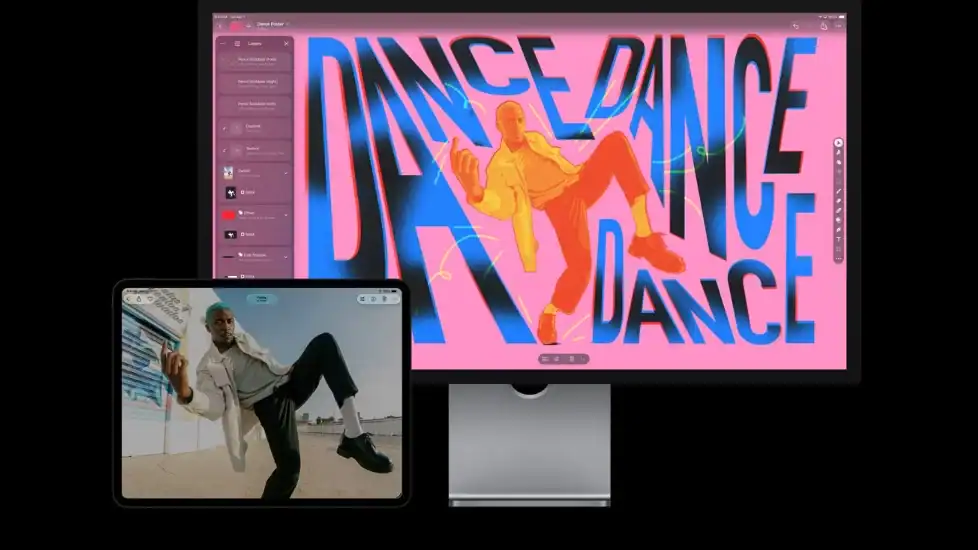
Task: Select the second Pencil Scribbles layer row
Action: 254,83
